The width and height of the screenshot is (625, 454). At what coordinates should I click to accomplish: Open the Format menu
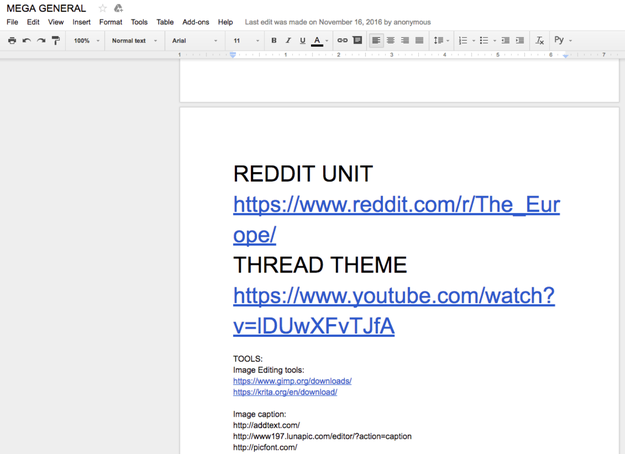[x=110, y=22]
